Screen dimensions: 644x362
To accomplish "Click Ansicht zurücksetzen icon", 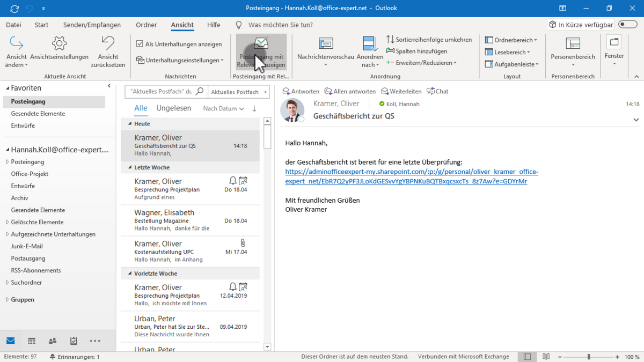I will [108, 43].
